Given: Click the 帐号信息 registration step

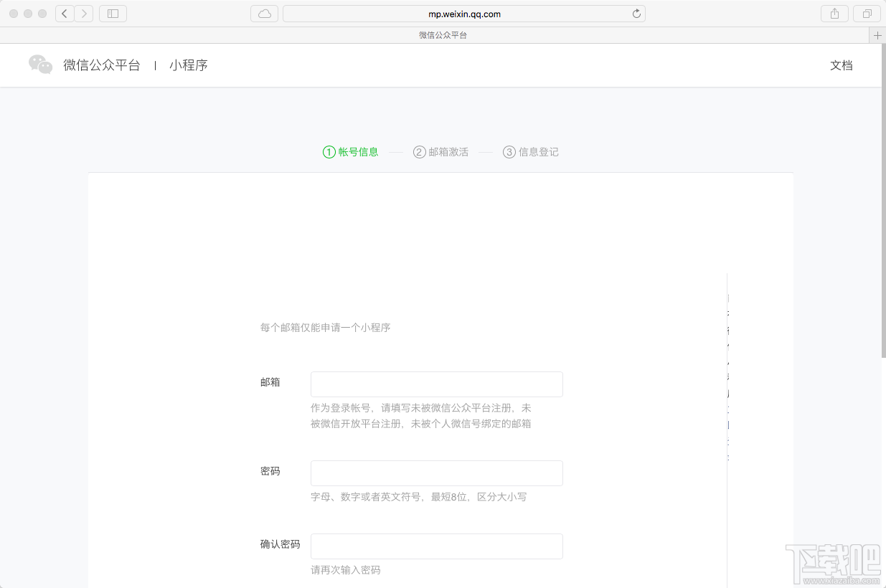Looking at the screenshot, I should point(351,152).
